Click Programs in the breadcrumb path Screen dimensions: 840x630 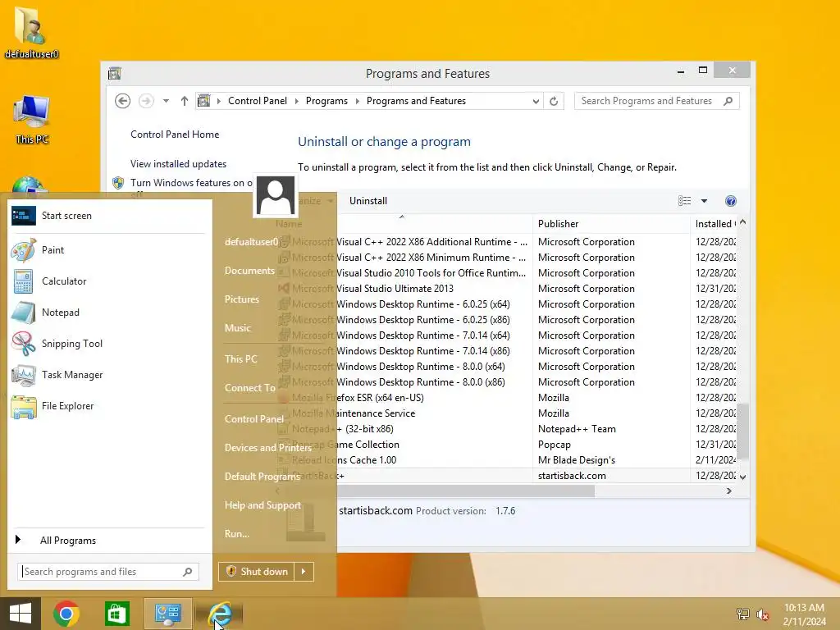click(x=326, y=101)
